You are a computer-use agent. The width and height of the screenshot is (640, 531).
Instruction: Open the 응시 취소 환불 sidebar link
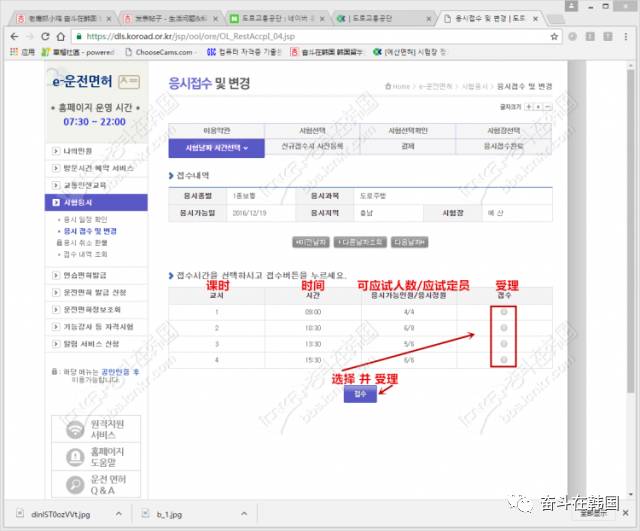[x=85, y=243]
